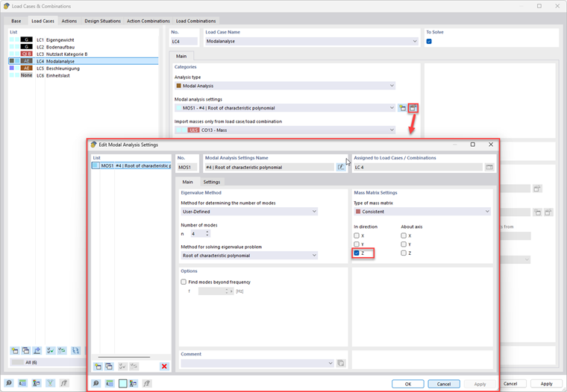Open the Comment dropdown in dialog
The height and width of the screenshot is (392, 567).
257,363
